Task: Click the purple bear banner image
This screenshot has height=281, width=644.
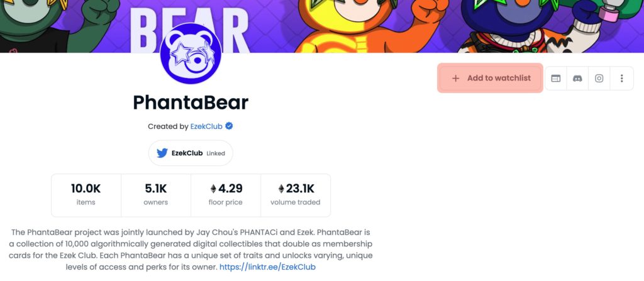Action: tap(322, 26)
